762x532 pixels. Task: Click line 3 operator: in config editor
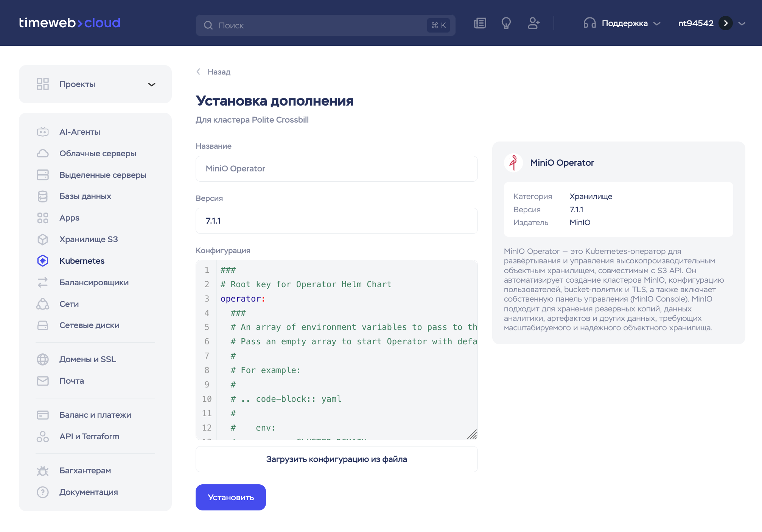pyautogui.click(x=243, y=299)
